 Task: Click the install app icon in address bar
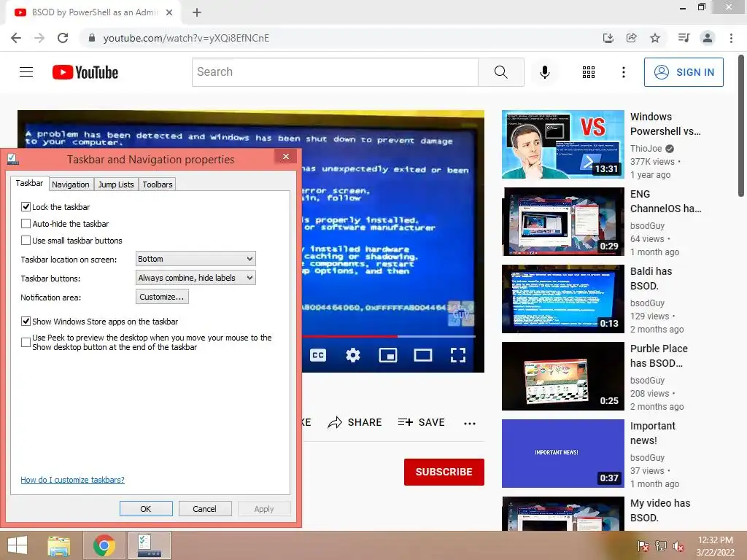[608, 38]
